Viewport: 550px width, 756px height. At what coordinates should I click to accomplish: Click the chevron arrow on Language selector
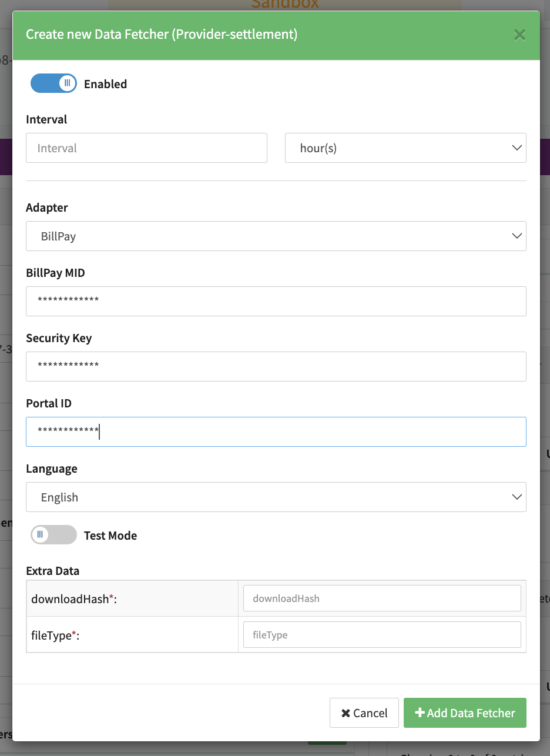click(517, 497)
